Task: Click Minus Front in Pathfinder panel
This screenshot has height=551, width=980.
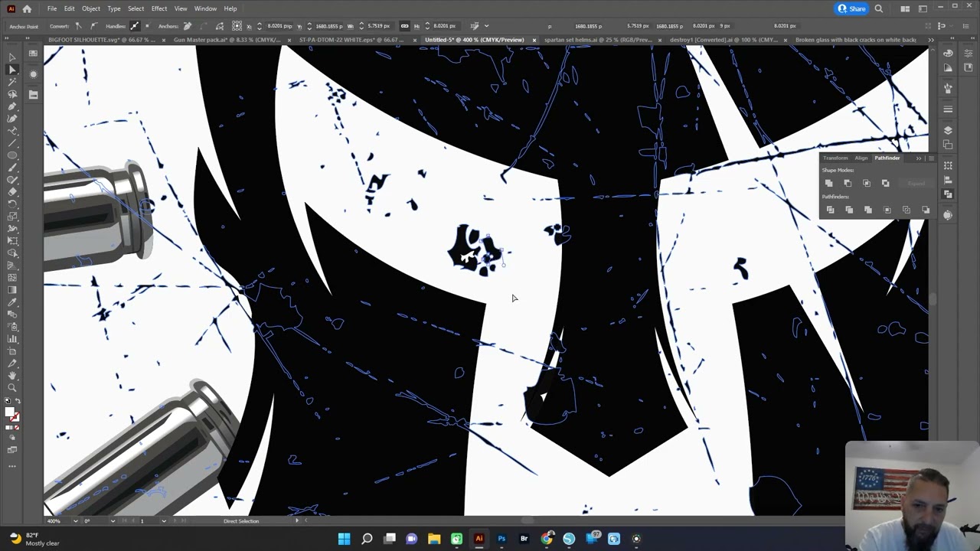Action: click(x=848, y=184)
